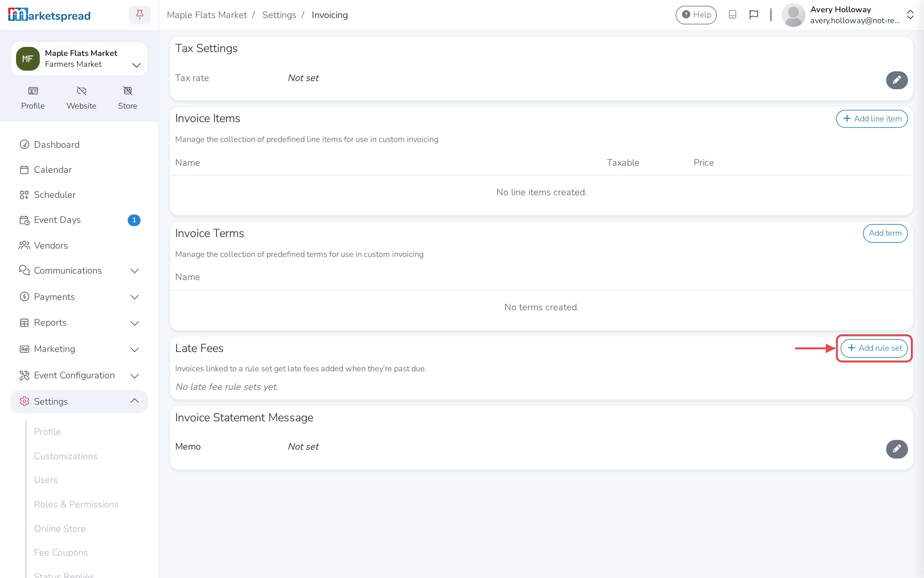Click the Marketspread logo
This screenshot has width=924, height=578.
(49, 15)
